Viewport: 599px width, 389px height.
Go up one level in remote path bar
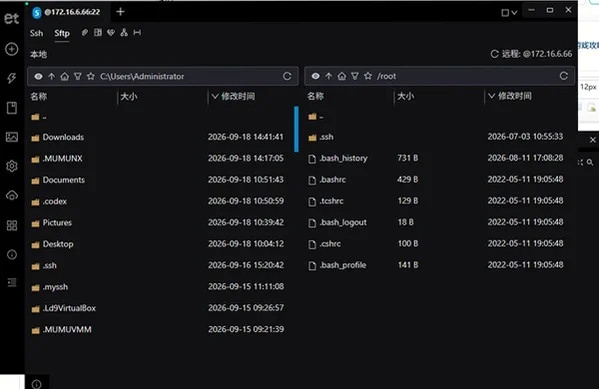(329, 76)
